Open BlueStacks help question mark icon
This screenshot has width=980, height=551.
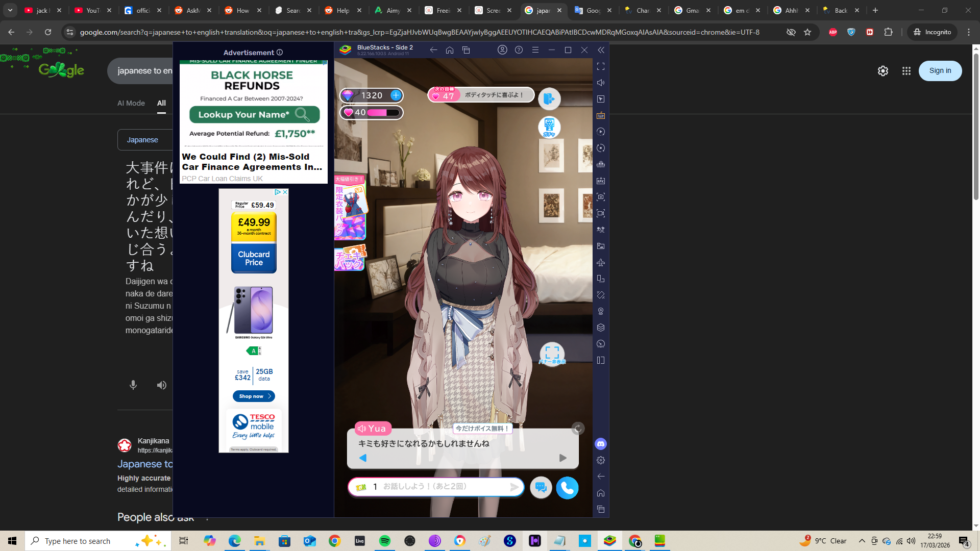[519, 50]
